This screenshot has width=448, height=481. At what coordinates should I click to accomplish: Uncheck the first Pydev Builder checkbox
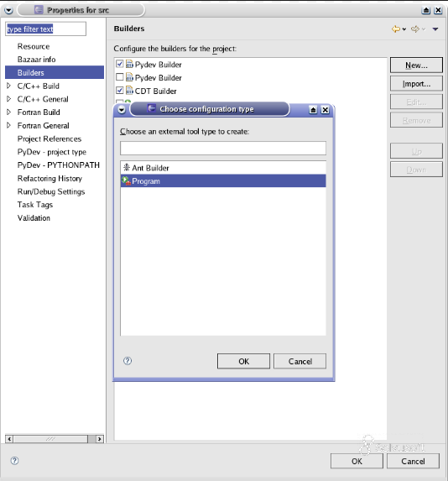click(x=120, y=64)
